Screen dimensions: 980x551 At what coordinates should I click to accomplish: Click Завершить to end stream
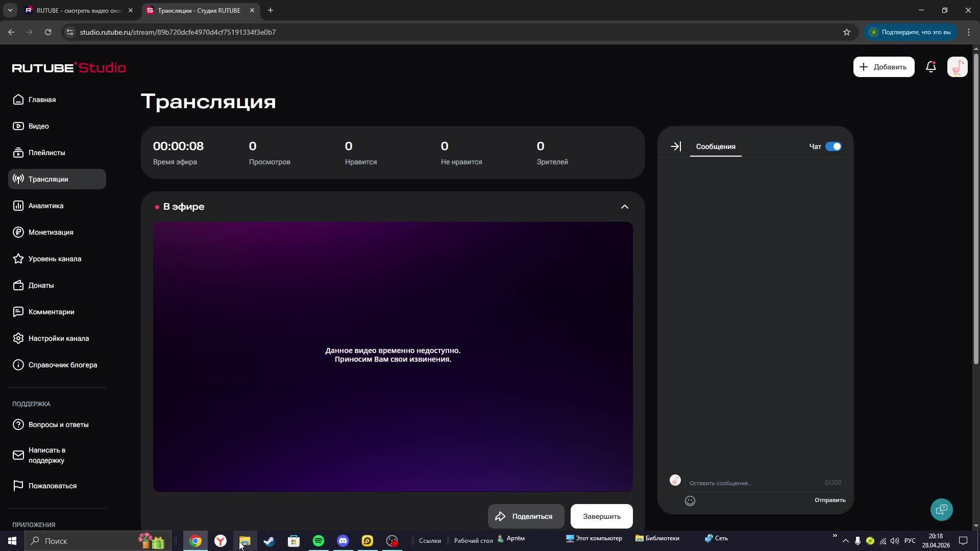tap(601, 516)
